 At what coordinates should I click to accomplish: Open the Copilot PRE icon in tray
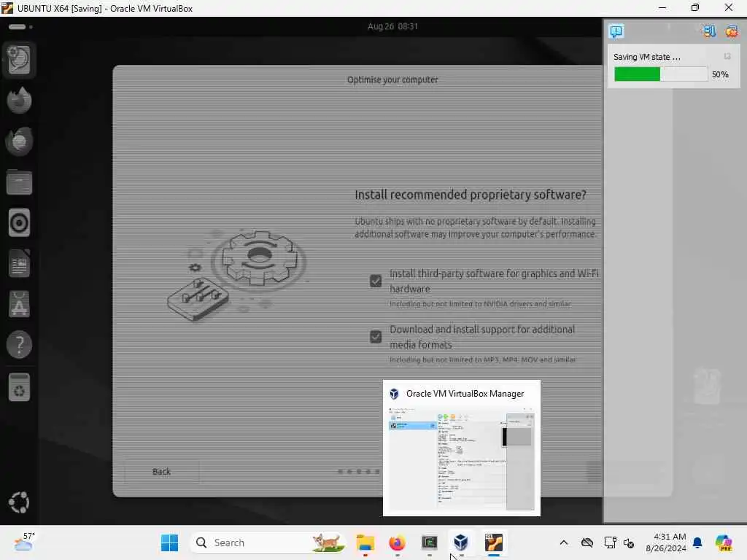[x=724, y=542]
